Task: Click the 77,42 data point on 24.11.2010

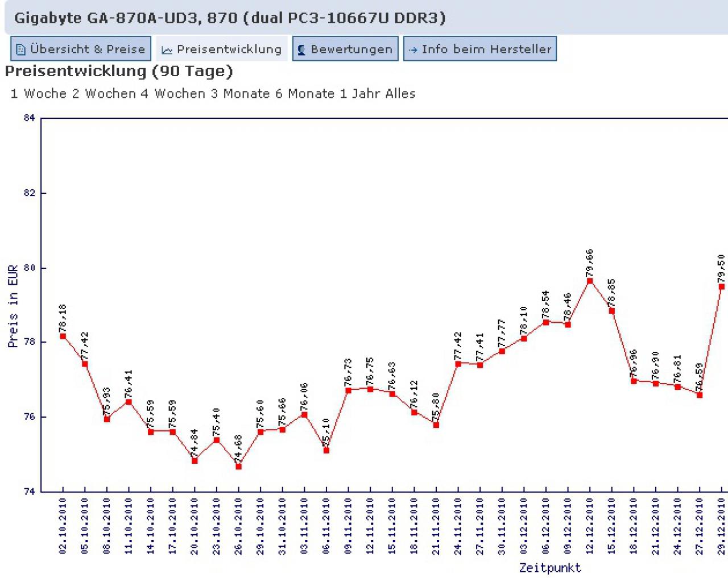Action: (x=458, y=364)
